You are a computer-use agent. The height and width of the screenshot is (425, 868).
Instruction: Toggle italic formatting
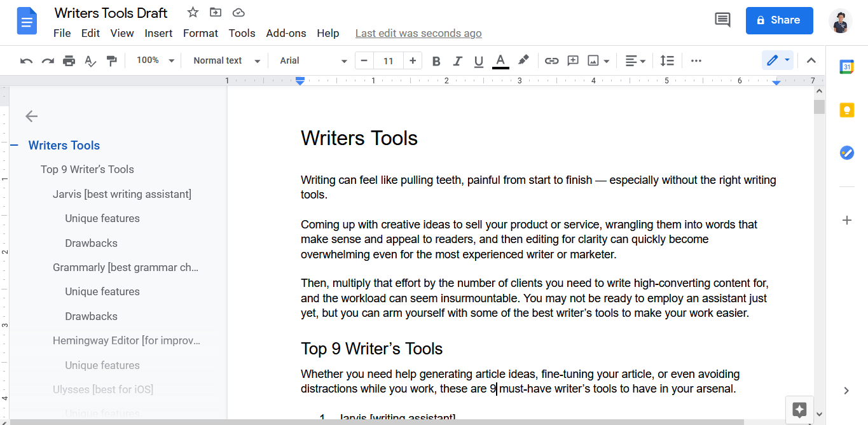coord(457,61)
